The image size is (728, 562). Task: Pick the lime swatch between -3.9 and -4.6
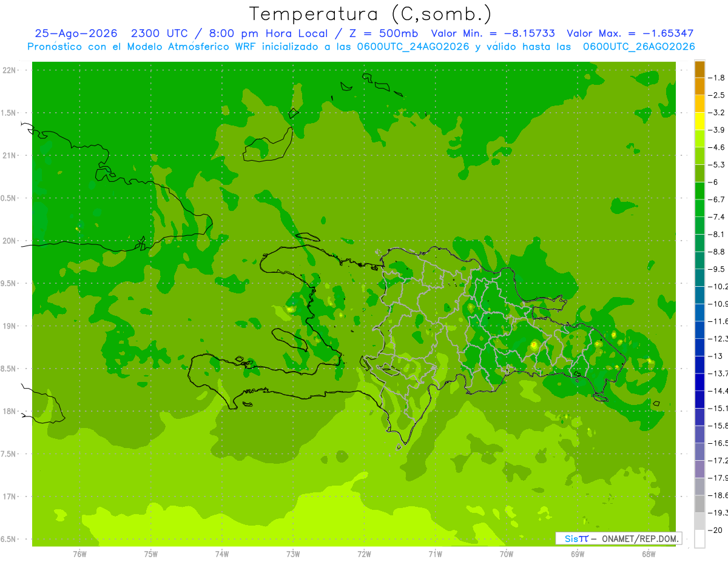pos(699,138)
